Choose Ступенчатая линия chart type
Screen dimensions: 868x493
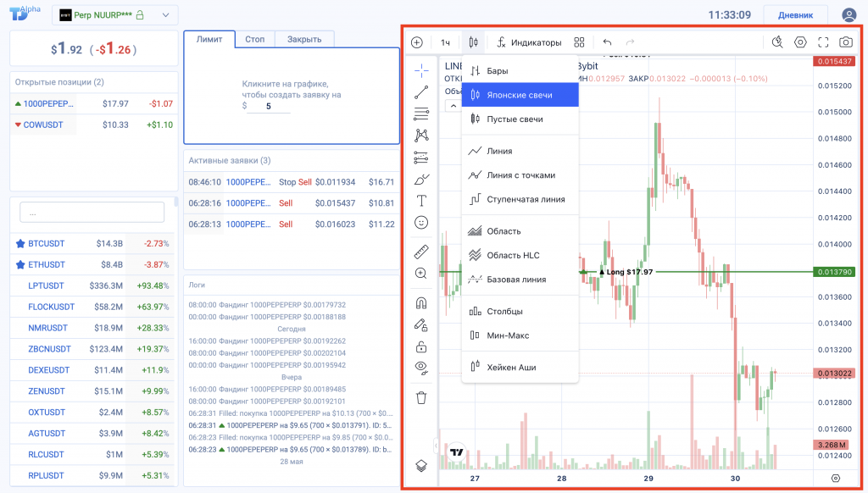point(520,199)
